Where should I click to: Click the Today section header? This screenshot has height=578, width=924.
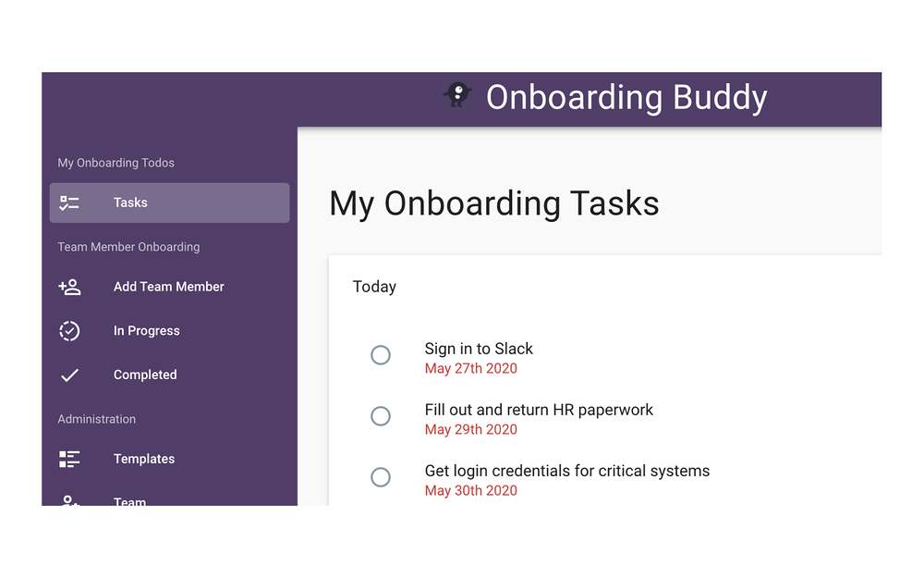[x=374, y=287]
